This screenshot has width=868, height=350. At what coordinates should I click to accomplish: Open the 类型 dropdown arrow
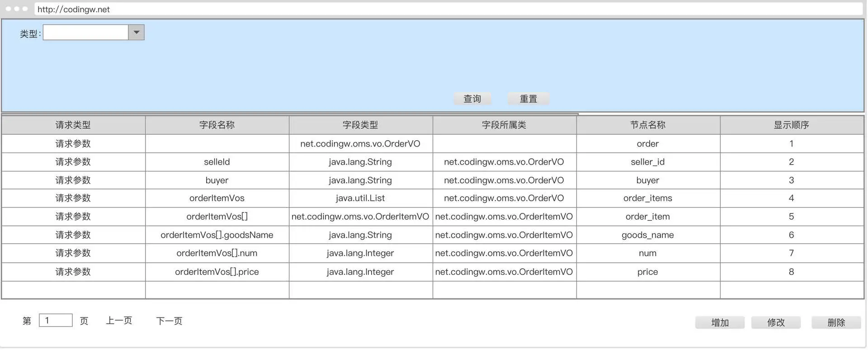136,33
